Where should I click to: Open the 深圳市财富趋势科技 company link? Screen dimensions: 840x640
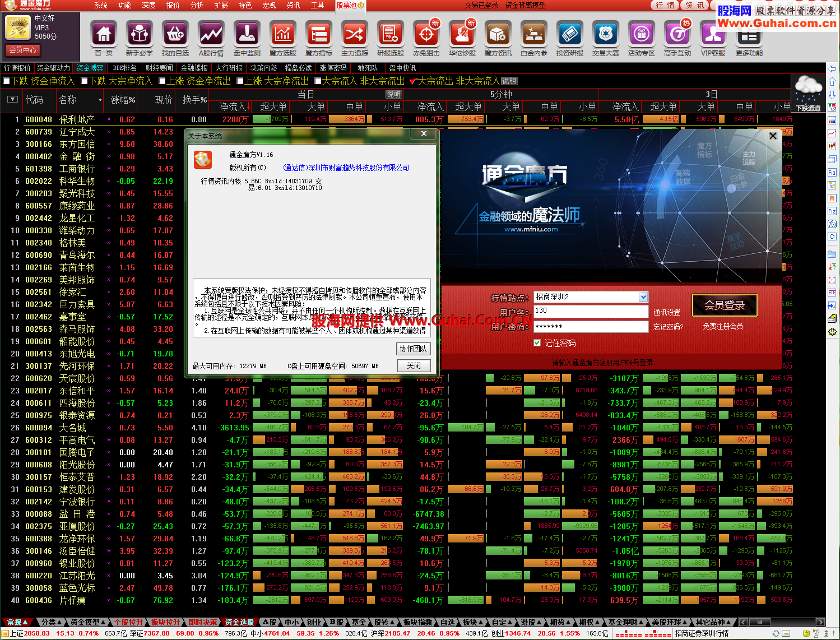(x=346, y=168)
